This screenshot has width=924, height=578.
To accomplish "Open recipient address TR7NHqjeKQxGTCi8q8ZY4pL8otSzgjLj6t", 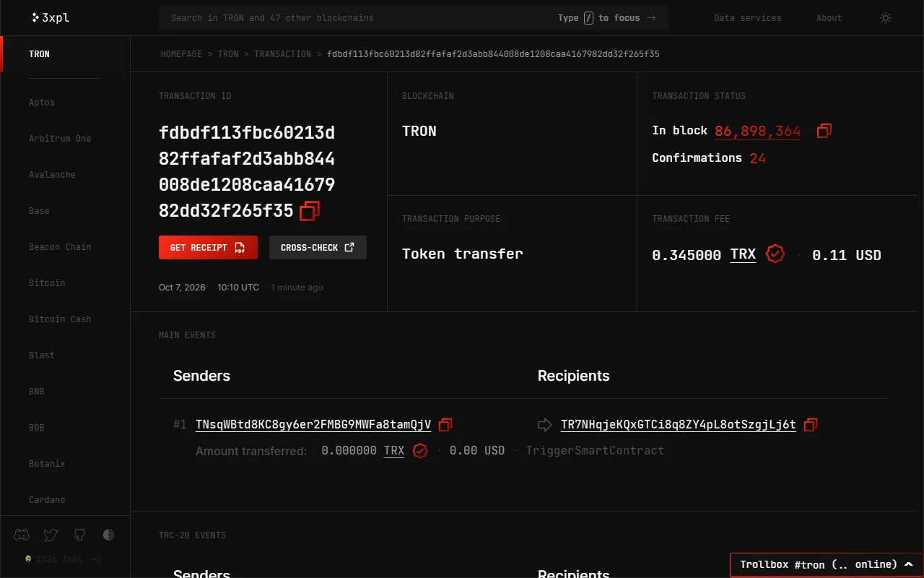I will [x=679, y=425].
